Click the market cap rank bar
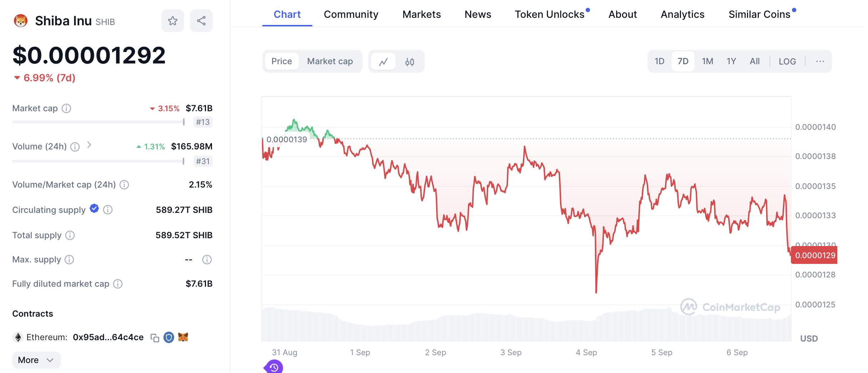The height and width of the screenshot is (373, 868). pyautogui.click(x=98, y=122)
